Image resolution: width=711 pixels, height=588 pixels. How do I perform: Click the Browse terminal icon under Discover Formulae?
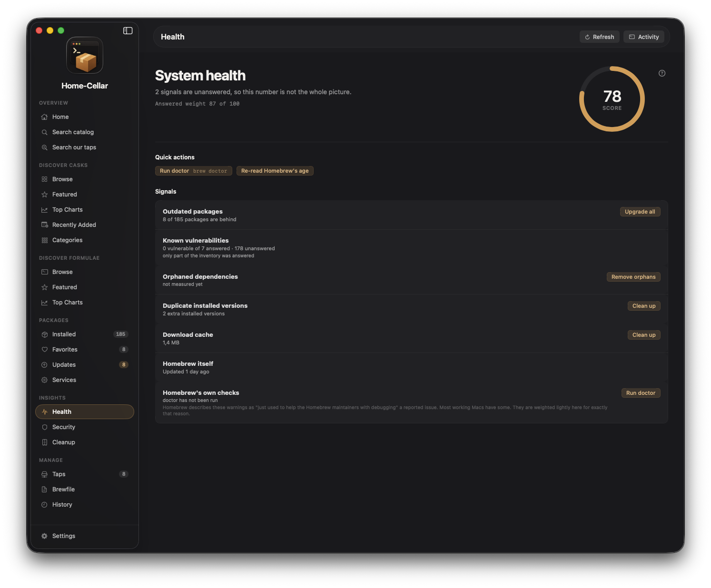pyautogui.click(x=44, y=272)
